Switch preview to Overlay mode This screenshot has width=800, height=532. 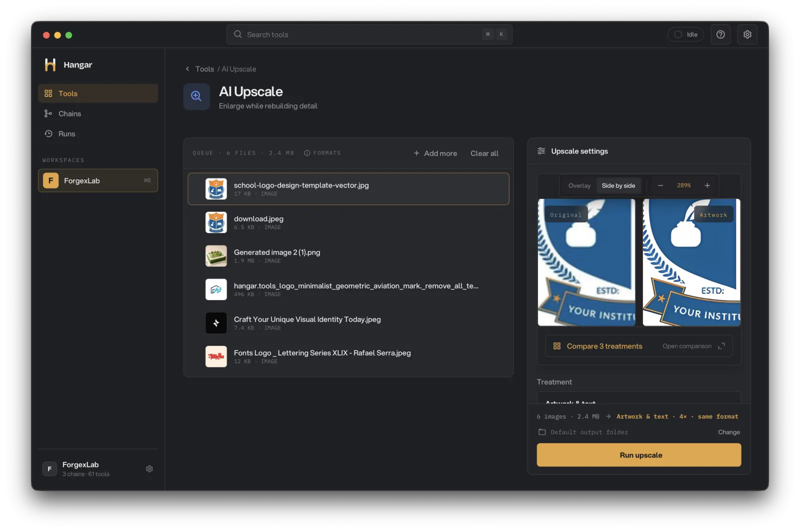[579, 185]
